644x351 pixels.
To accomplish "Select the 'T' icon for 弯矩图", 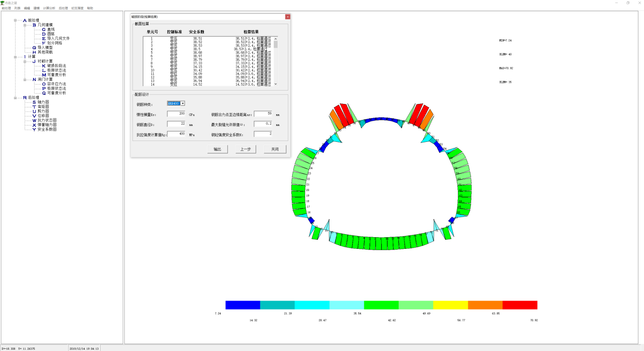I will (x=34, y=107).
